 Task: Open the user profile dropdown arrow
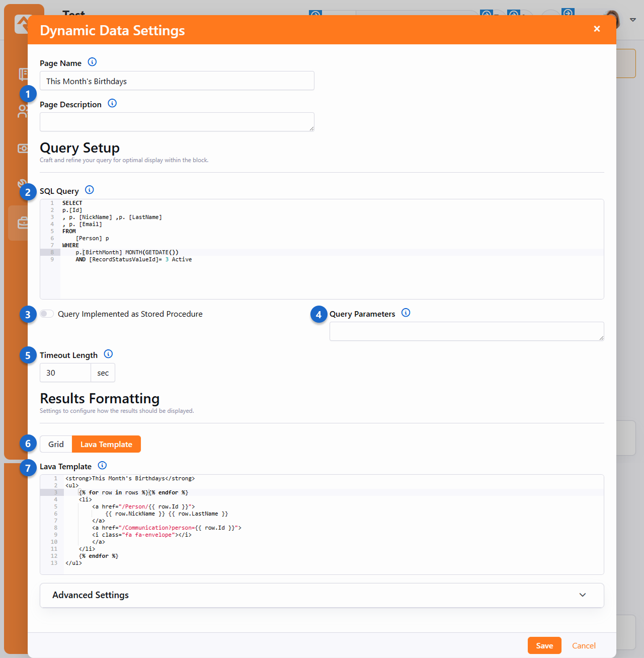tap(633, 20)
